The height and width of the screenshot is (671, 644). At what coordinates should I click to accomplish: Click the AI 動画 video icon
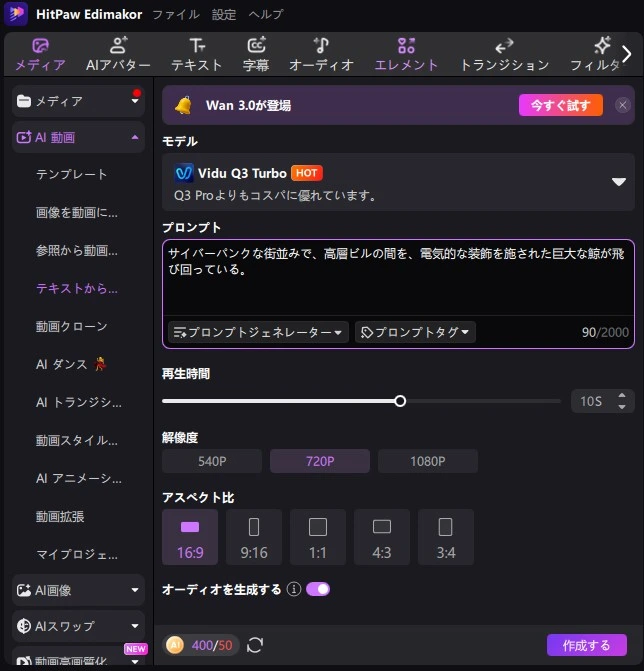point(24,137)
